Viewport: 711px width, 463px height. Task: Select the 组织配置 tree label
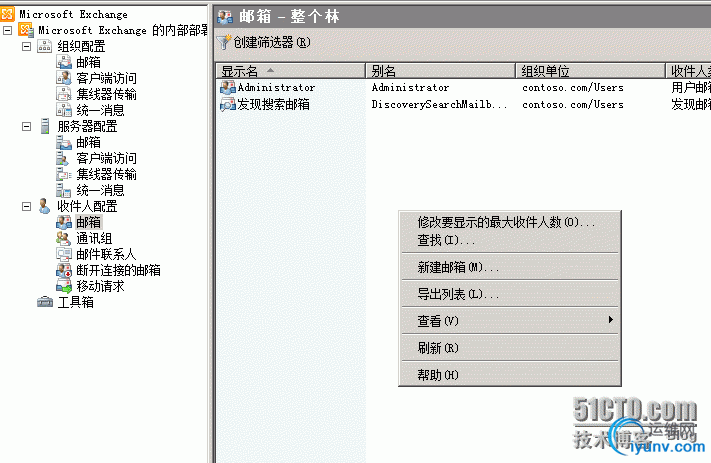pos(81,46)
